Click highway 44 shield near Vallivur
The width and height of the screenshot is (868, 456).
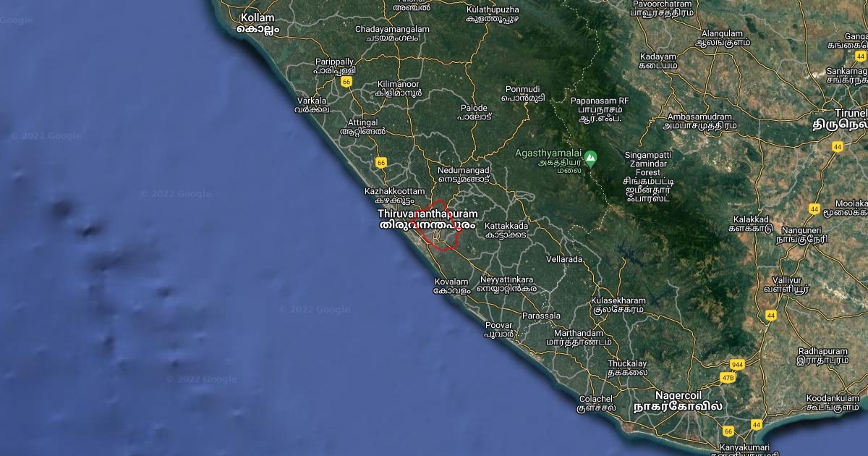pyautogui.click(x=771, y=315)
